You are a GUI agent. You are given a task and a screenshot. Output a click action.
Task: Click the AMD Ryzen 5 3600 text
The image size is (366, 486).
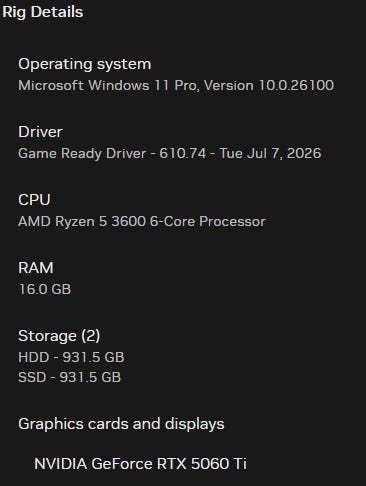[82, 221]
